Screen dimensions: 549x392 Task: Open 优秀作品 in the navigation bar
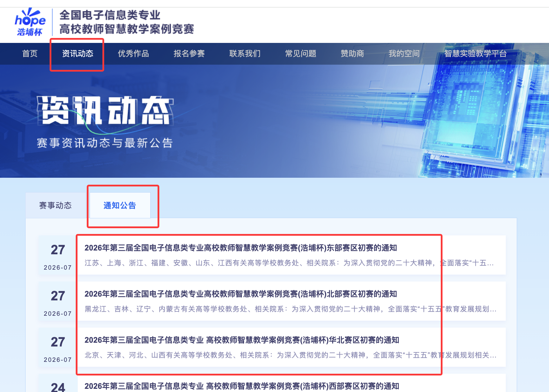133,54
